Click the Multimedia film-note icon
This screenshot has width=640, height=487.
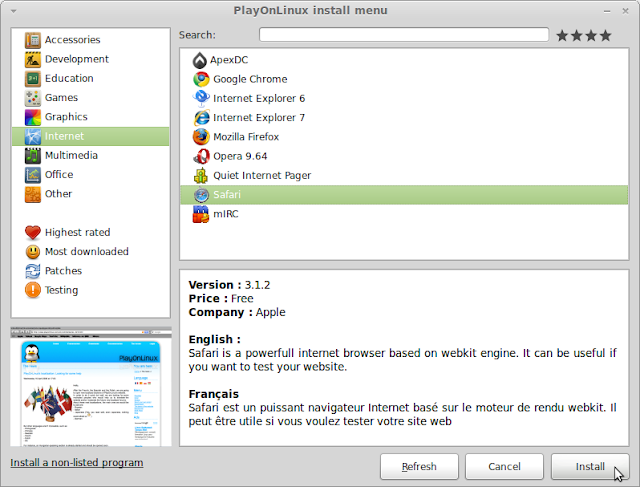point(33,156)
